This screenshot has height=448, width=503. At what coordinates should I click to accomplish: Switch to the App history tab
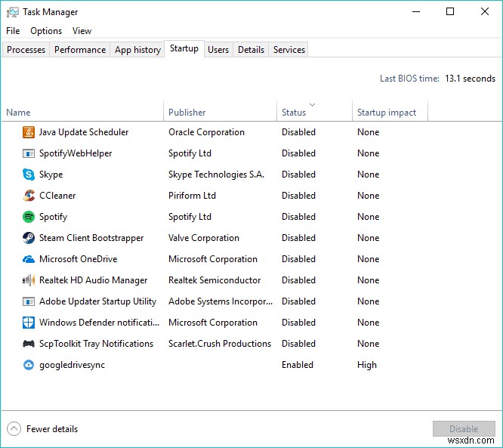pyautogui.click(x=137, y=50)
